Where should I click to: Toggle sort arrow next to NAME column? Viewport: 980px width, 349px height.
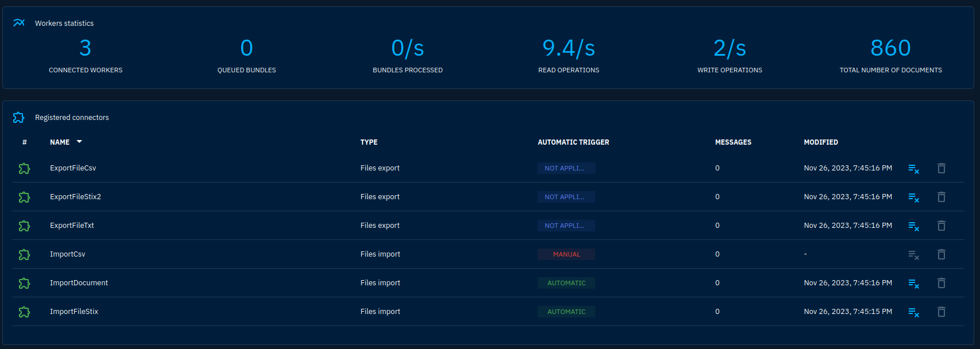coord(79,142)
